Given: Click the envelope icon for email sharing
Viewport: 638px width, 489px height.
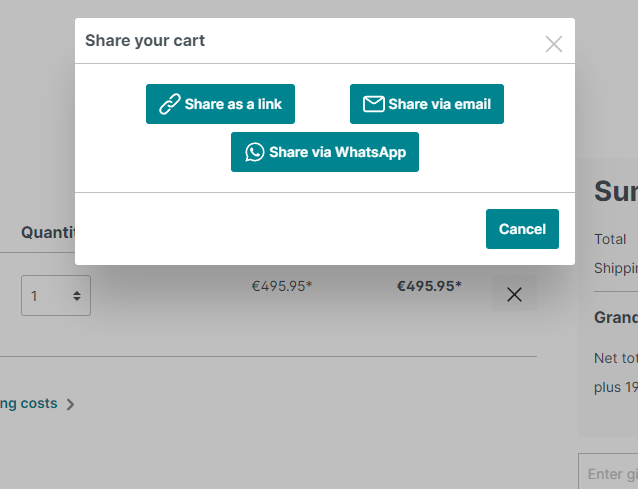Looking at the screenshot, I should [x=373, y=104].
